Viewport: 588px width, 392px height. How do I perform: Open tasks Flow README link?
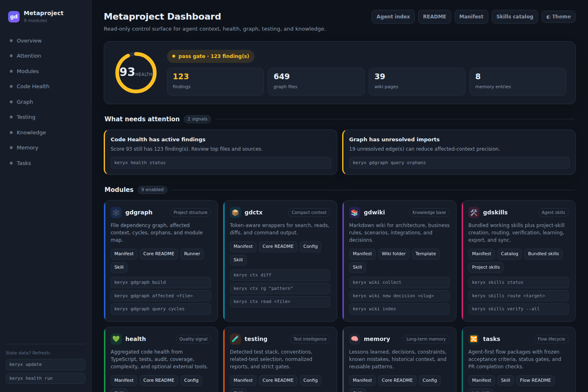click(535, 381)
